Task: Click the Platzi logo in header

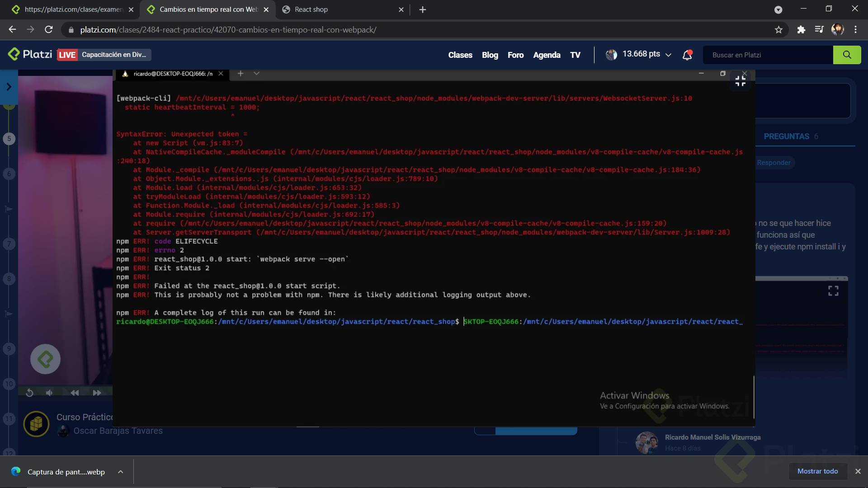Action: click(x=30, y=55)
